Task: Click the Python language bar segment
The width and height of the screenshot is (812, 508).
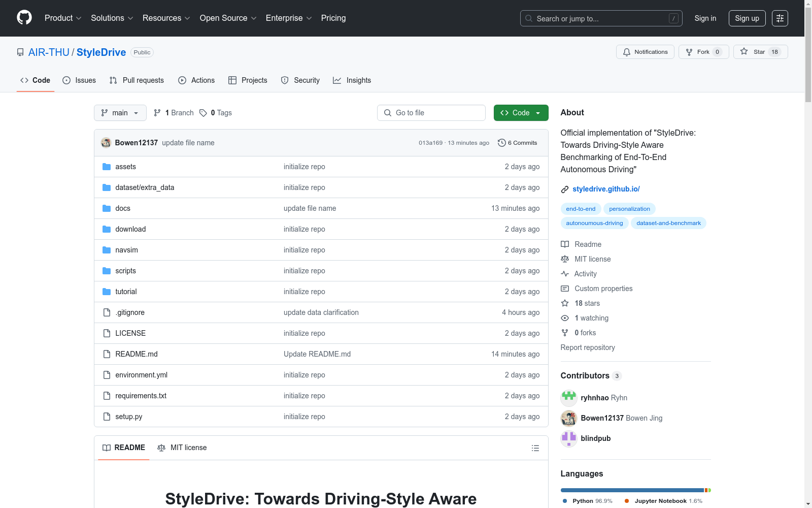Action: 632,490
